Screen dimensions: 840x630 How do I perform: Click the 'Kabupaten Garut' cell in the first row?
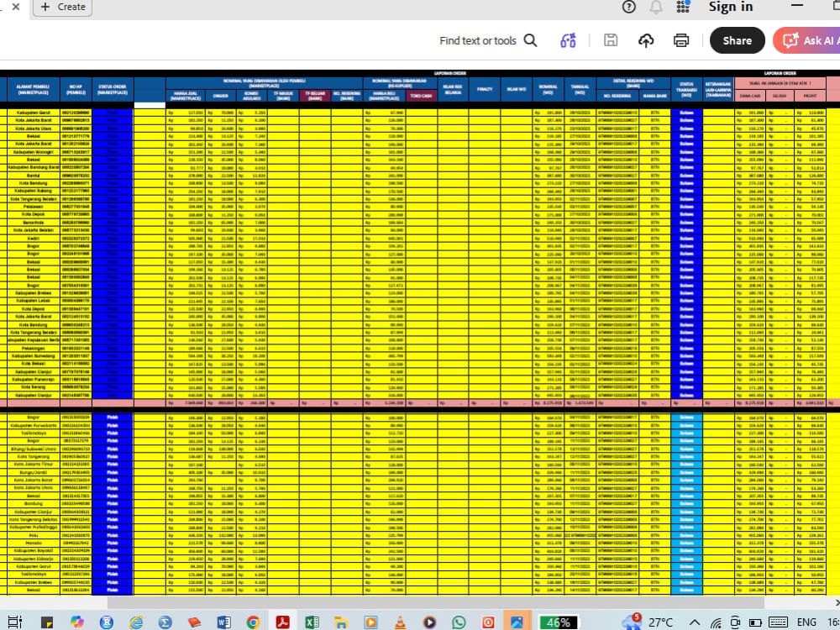[x=34, y=113]
